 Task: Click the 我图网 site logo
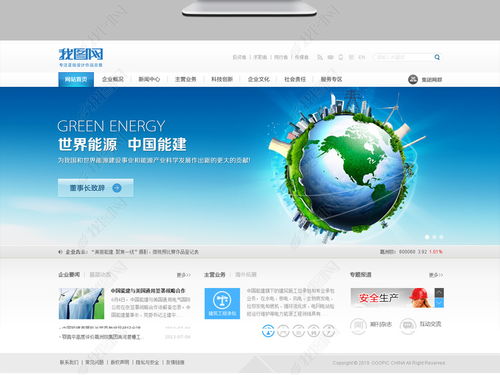point(81,57)
